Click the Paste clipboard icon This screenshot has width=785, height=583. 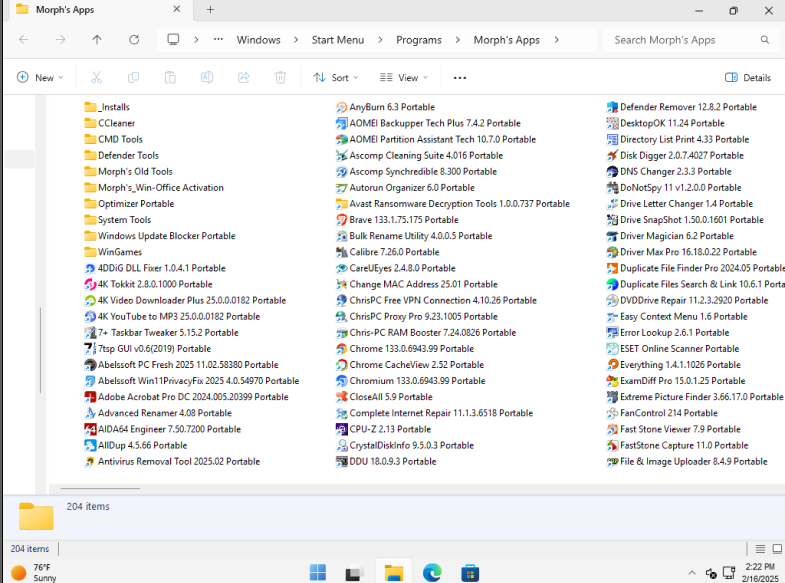(x=170, y=78)
